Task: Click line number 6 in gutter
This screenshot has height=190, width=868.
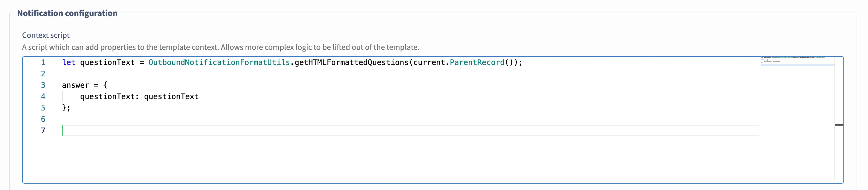Action: [x=43, y=119]
